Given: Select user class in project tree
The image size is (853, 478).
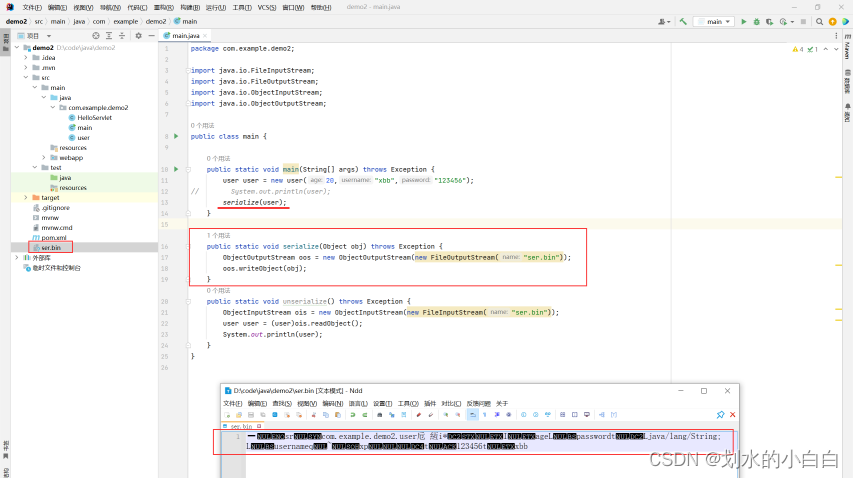Looking at the screenshot, I should [x=83, y=138].
